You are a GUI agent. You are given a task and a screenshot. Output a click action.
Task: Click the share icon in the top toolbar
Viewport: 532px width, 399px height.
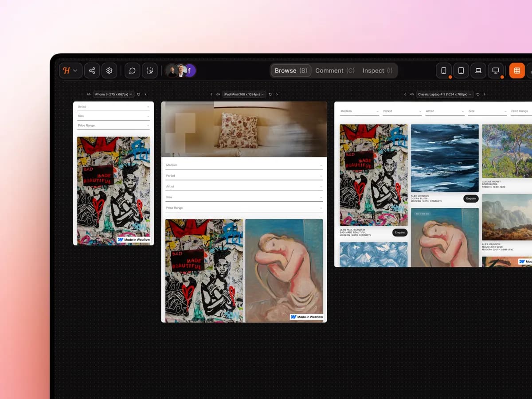point(92,70)
